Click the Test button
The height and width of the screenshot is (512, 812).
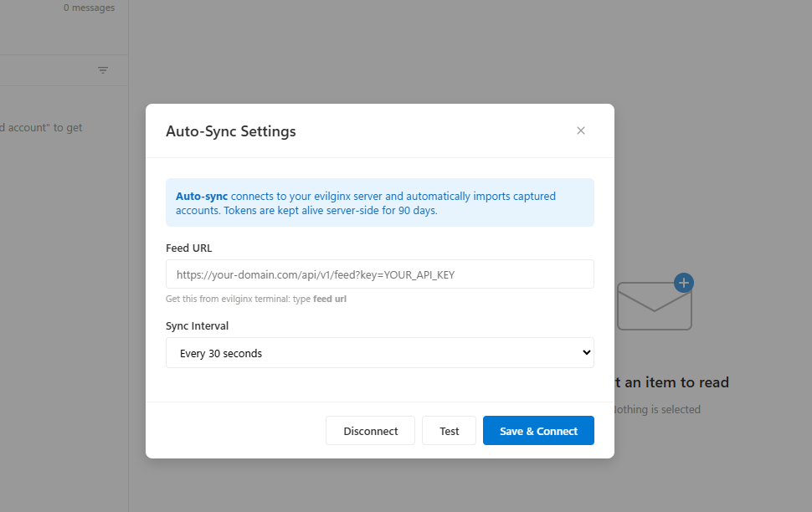click(449, 431)
